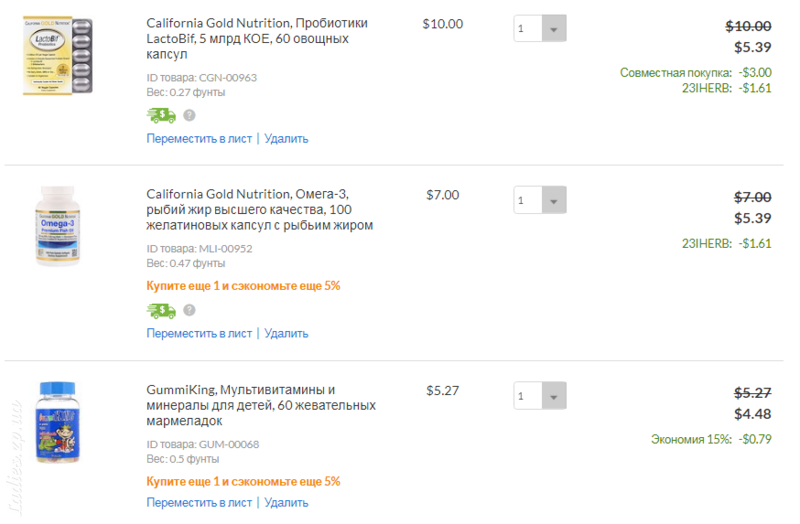Open GummiKing vitamins product thumbnail
This screenshot has height=524, width=800.
point(58,422)
